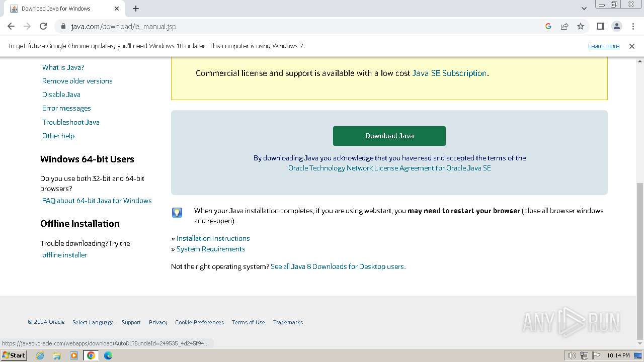Click the green Download Java button
Viewport: 644px width, 362px height.
[x=389, y=136]
